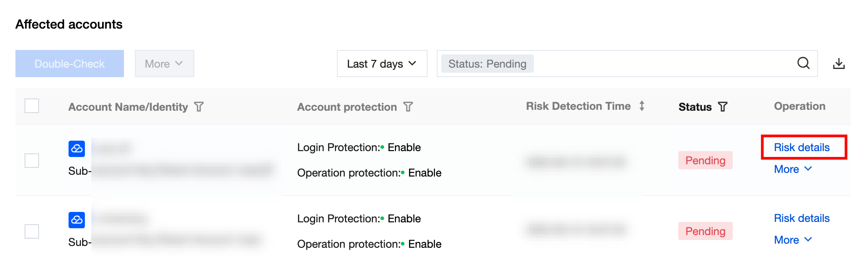Check the first account row checkbox

pos(32,161)
